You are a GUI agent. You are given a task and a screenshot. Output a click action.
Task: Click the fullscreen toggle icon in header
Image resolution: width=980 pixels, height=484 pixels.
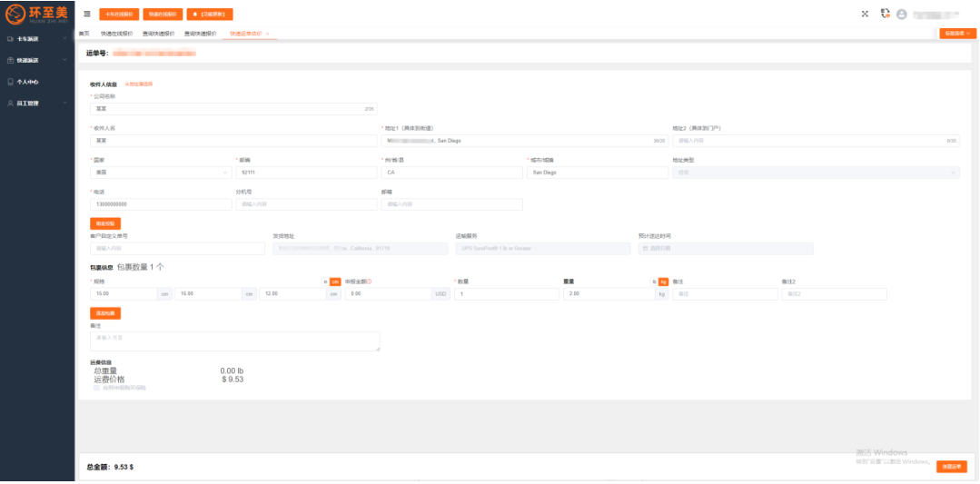[865, 14]
